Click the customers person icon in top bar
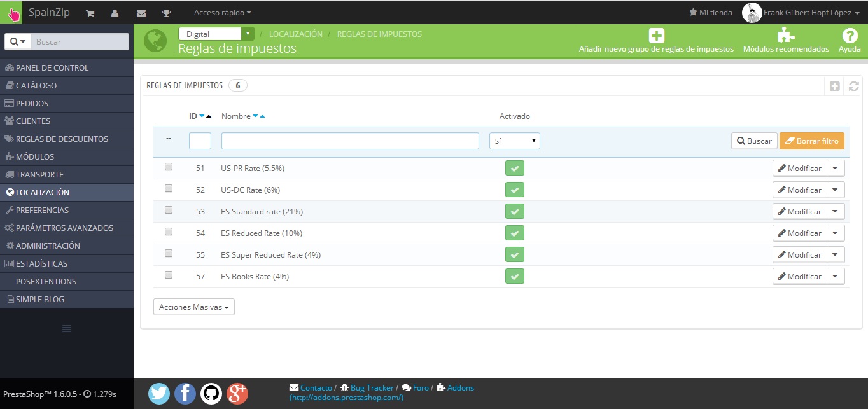 (x=115, y=13)
